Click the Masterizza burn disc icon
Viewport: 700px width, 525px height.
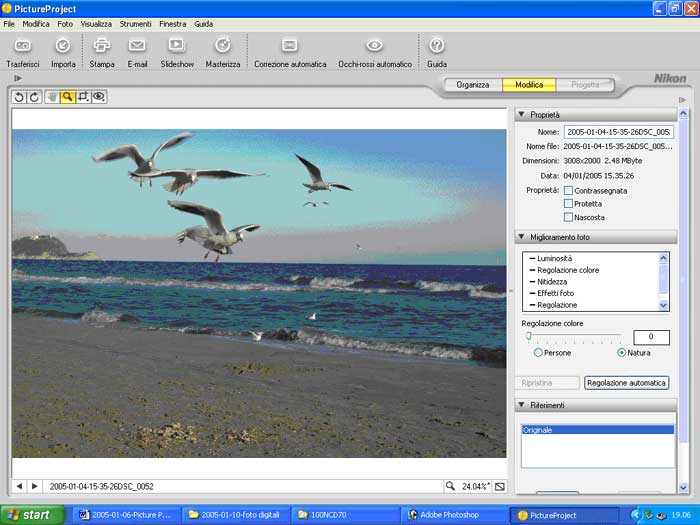223,46
